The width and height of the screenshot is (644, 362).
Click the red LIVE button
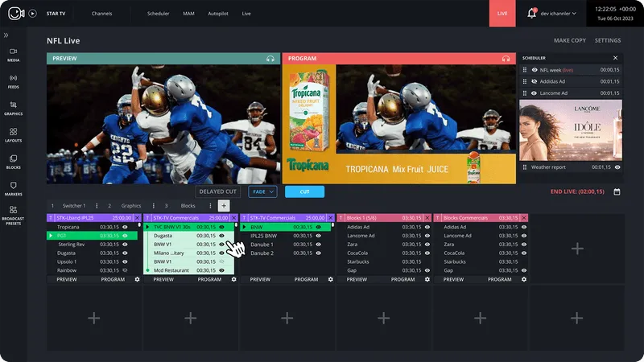(x=502, y=14)
